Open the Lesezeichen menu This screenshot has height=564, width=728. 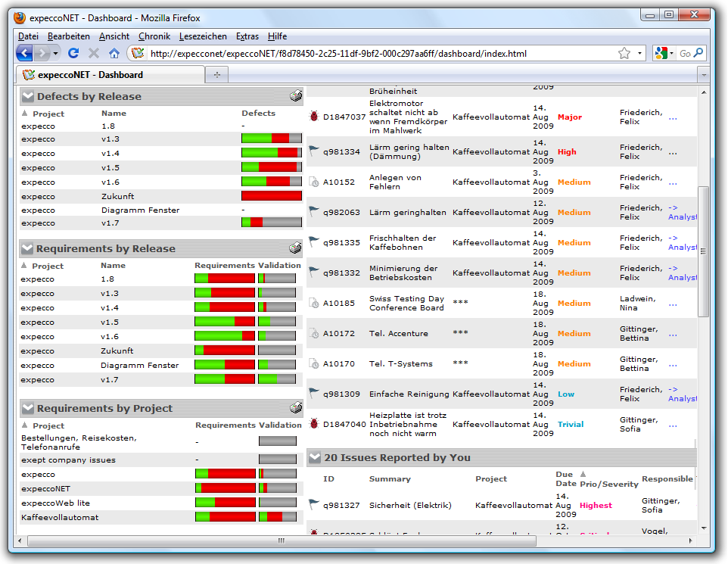[202, 36]
